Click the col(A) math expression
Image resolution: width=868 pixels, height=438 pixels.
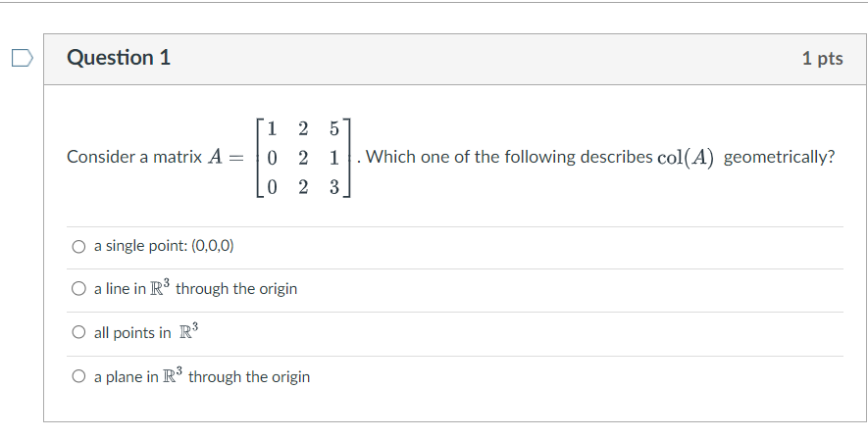pos(686,158)
